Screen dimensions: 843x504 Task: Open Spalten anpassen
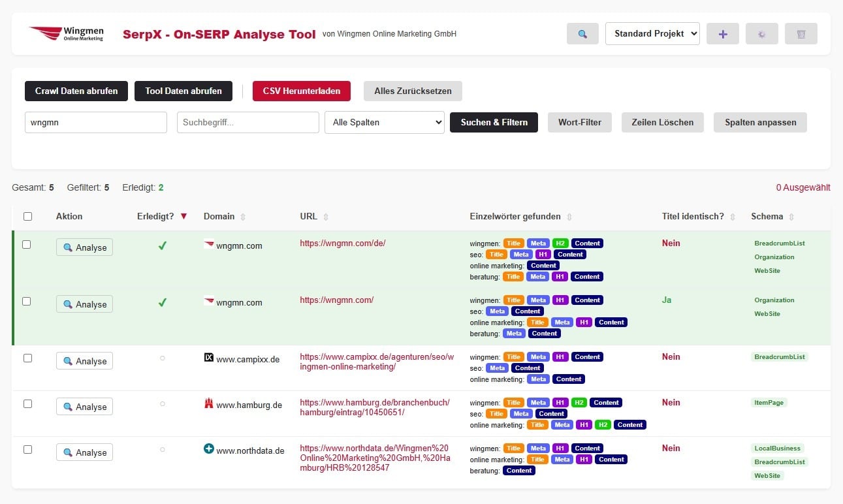click(761, 122)
